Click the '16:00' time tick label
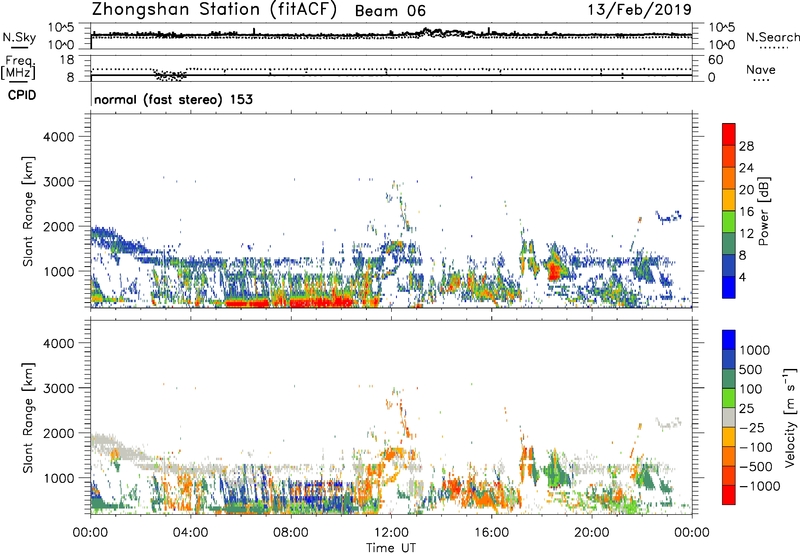 click(491, 533)
